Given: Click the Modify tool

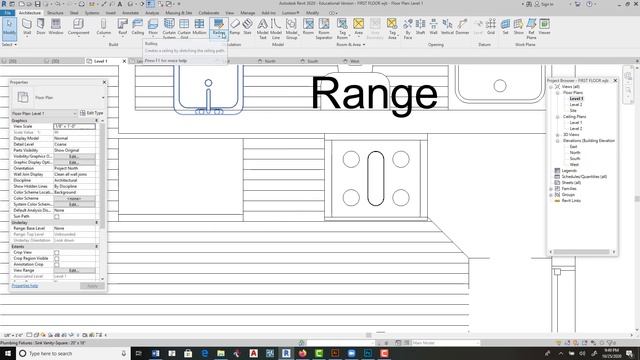Looking at the screenshot, I should point(9,28).
